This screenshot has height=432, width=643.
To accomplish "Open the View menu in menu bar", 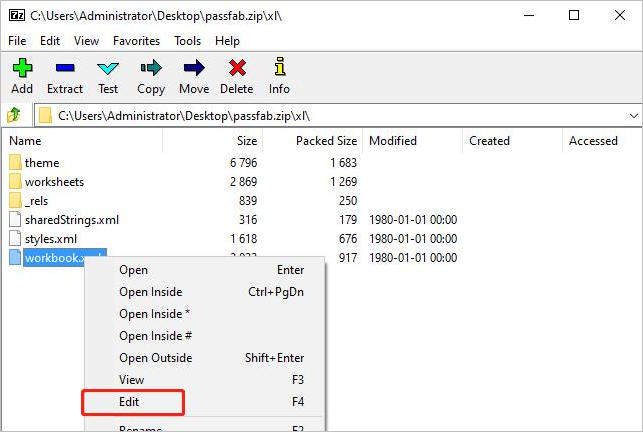I will click(x=87, y=41).
